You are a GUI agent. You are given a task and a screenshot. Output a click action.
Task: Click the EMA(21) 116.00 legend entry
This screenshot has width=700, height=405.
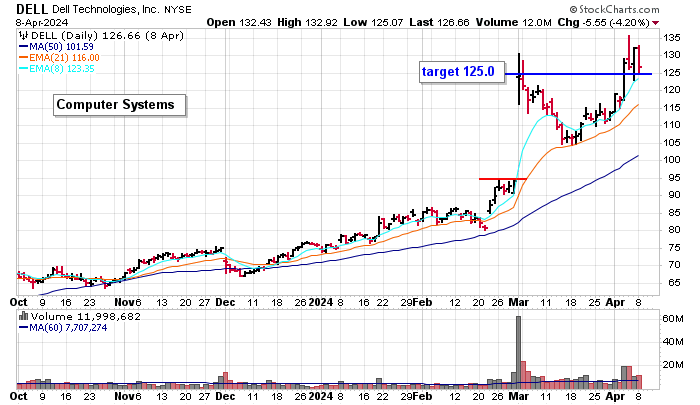pyautogui.click(x=59, y=58)
